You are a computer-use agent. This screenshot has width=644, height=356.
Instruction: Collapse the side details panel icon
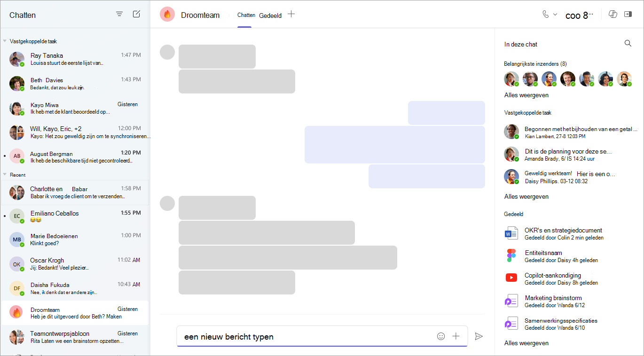[628, 14]
